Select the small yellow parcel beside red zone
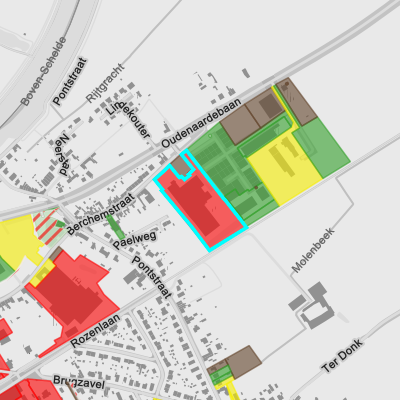Screen dimensions: 400x400 coord(42,273)
